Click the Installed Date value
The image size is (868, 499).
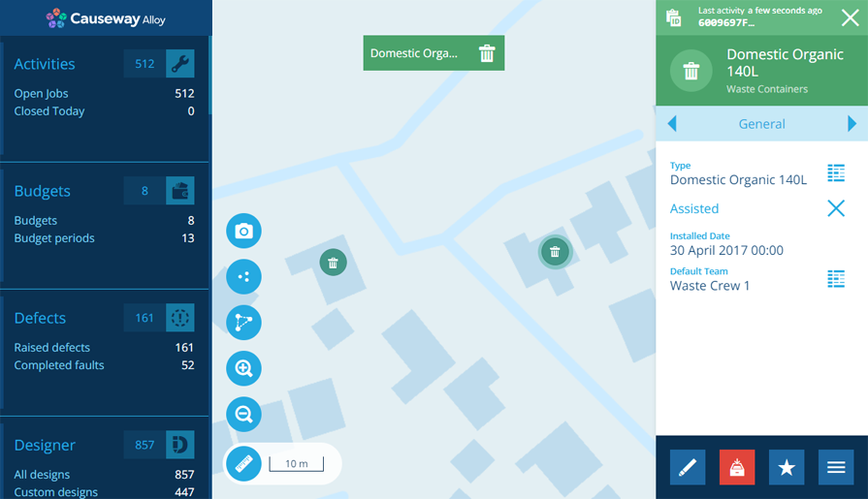click(x=726, y=251)
